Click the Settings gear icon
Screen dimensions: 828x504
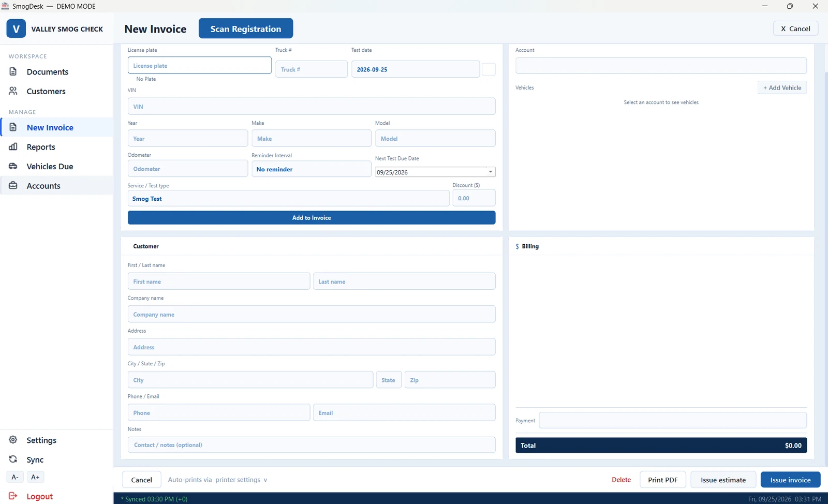click(13, 440)
